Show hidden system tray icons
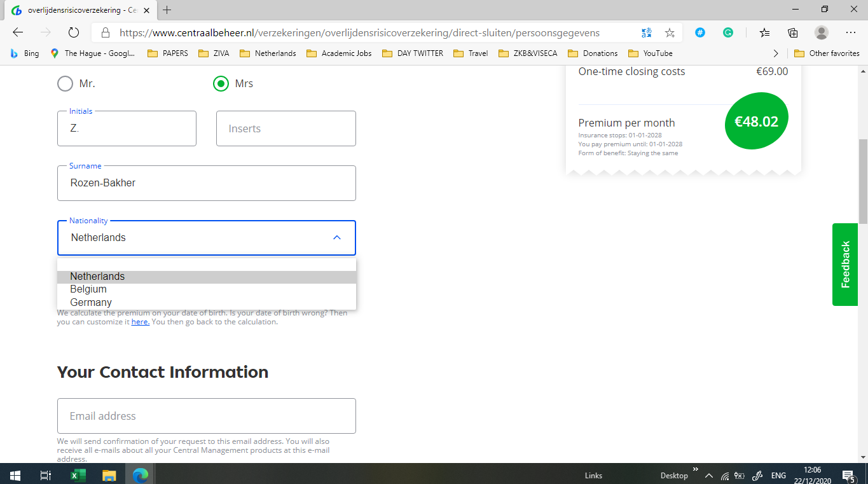Viewport: 868px width, 484px height. [x=709, y=476]
